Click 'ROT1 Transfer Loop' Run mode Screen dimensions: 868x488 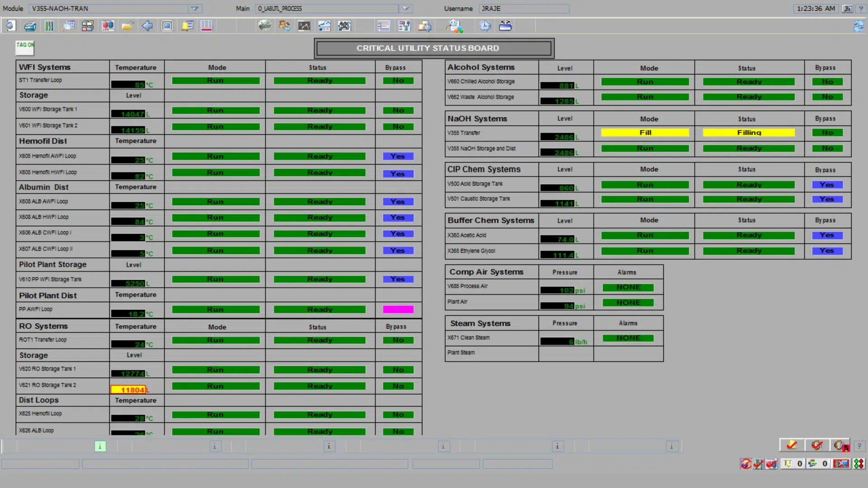pos(216,340)
